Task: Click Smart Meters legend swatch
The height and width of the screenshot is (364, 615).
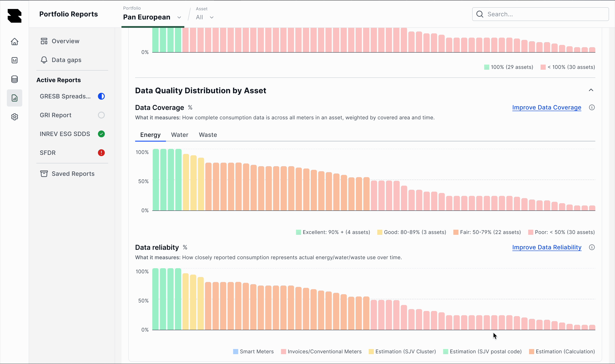Action: click(x=235, y=352)
